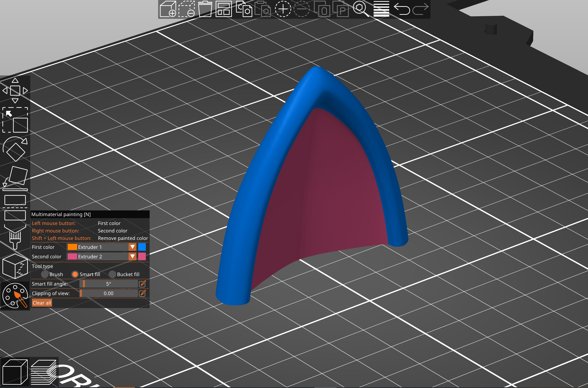588x388 pixels.
Task: Select the Paint-on supports brush tool
Action: [15, 237]
